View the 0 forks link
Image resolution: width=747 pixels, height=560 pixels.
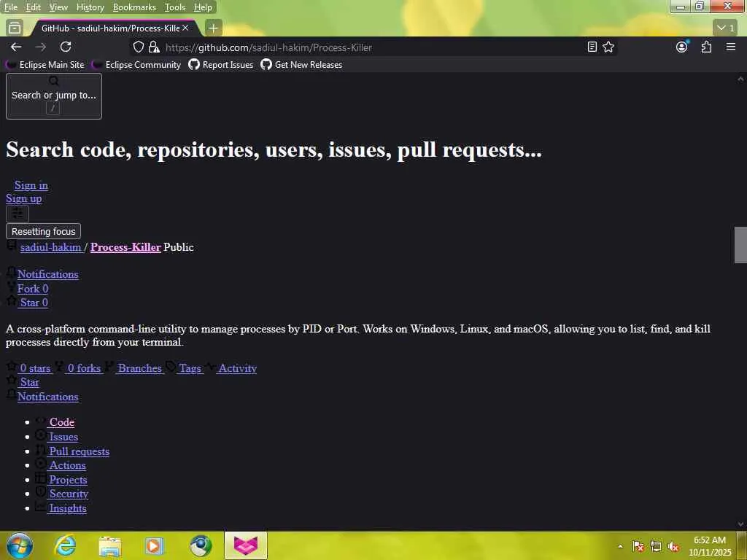[85, 368]
